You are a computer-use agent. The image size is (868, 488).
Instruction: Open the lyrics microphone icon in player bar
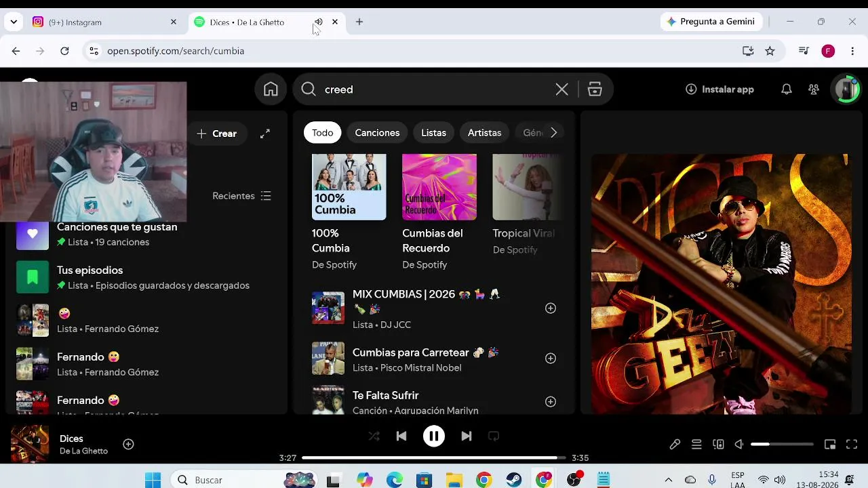(x=675, y=445)
